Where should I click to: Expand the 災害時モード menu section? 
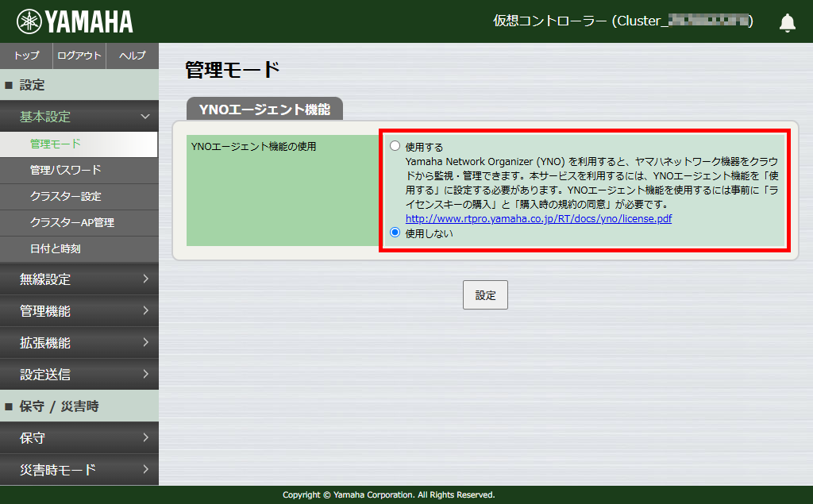(79, 469)
